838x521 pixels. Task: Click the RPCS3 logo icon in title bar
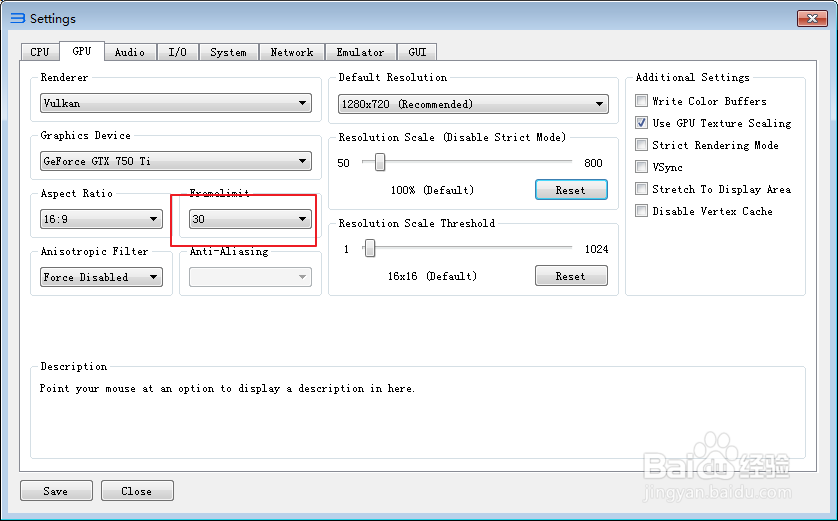(x=18, y=18)
